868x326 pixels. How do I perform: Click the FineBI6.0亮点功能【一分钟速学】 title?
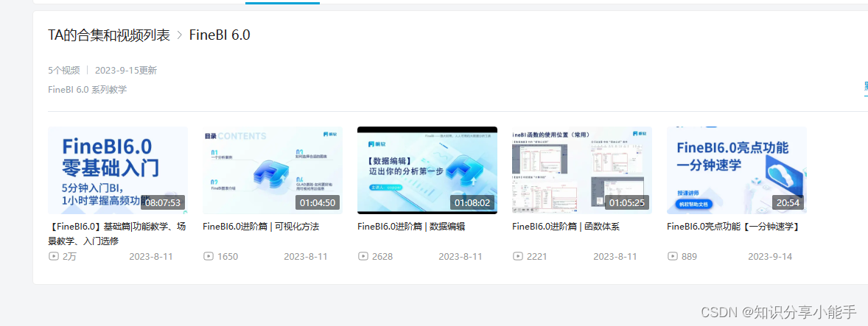pos(733,227)
